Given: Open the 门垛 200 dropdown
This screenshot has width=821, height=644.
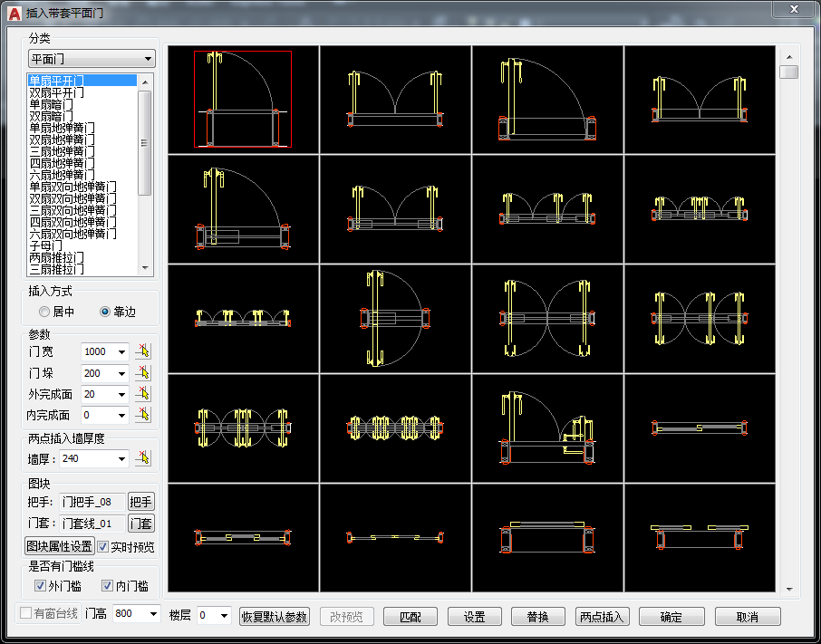Looking at the screenshot, I should pyautogui.click(x=121, y=373).
